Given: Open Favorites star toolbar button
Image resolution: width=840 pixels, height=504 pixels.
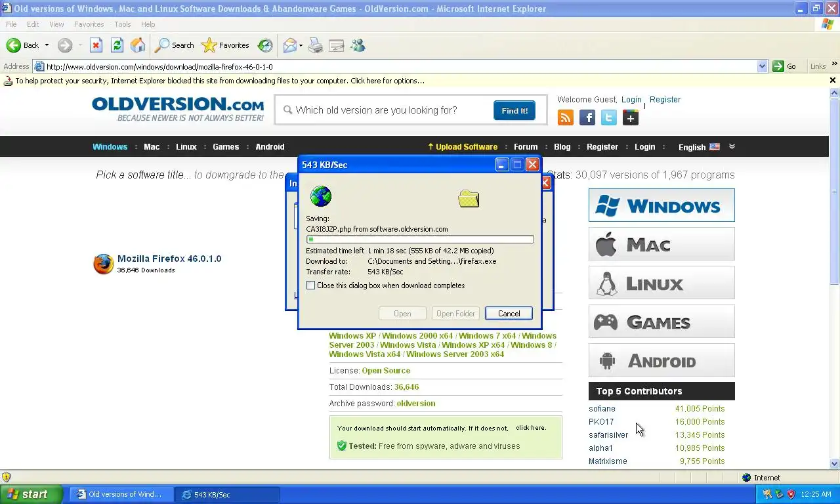Looking at the screenshot, I should tap(226, 45).
